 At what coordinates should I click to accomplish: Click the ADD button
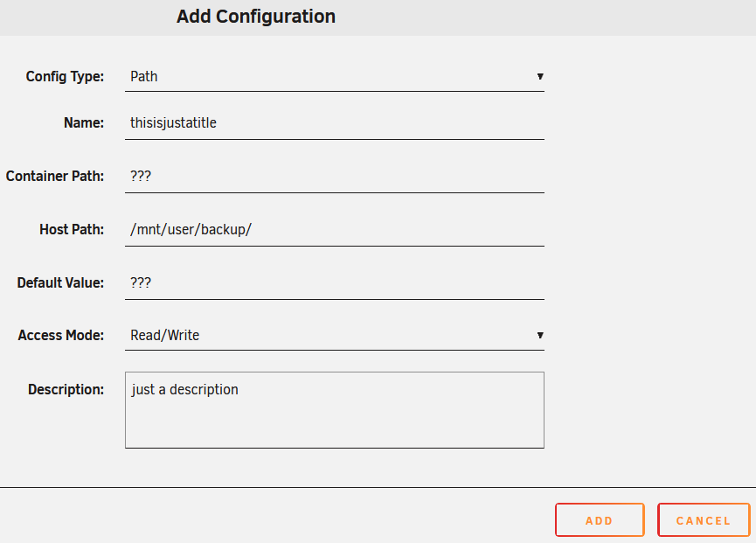(x=600, y=520)
